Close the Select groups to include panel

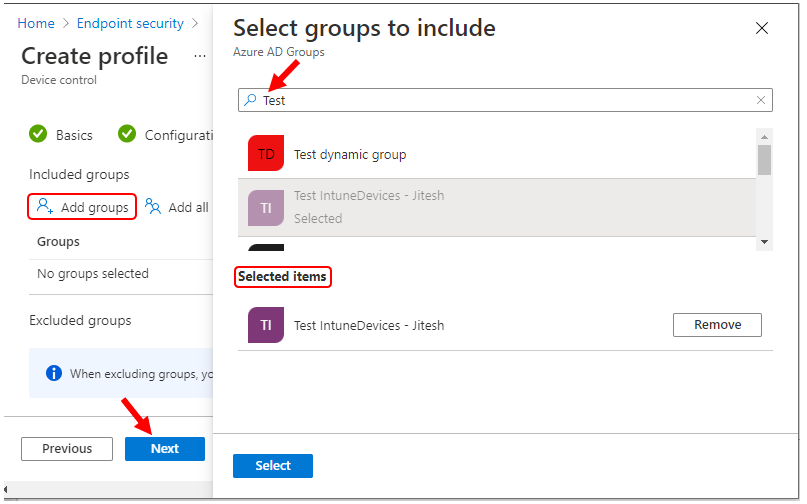762,28
